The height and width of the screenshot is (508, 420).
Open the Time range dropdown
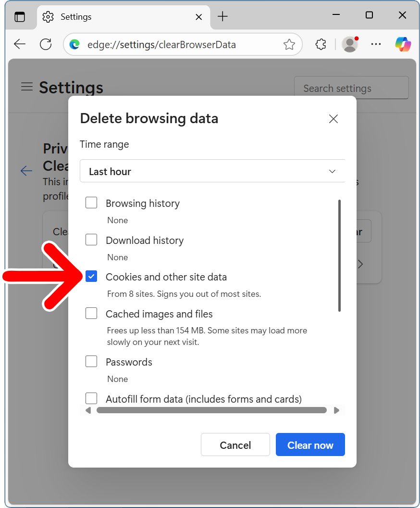coord(212,171)
